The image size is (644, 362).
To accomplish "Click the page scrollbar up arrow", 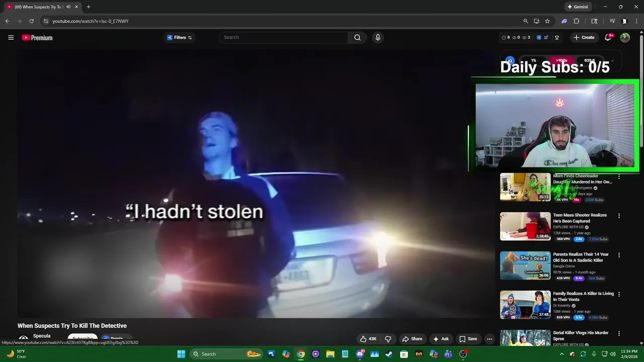I will [641, 32].
